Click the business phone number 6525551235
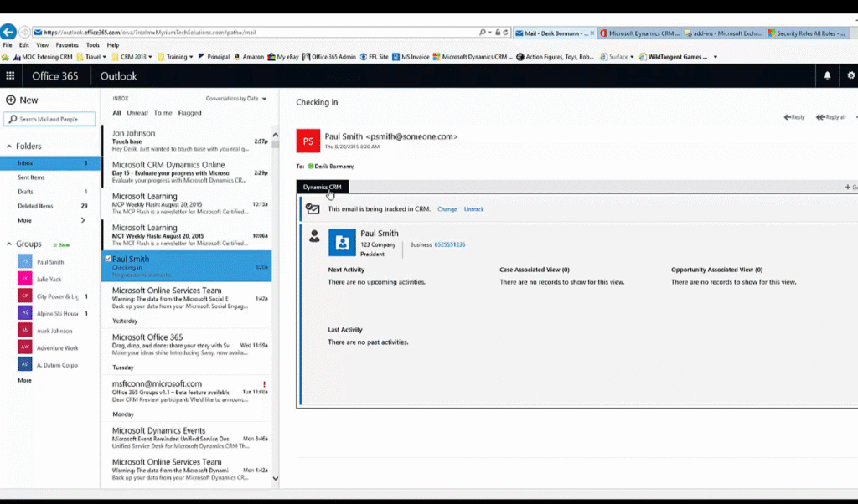Screen dimensions: 858x504 coord(450,245)
